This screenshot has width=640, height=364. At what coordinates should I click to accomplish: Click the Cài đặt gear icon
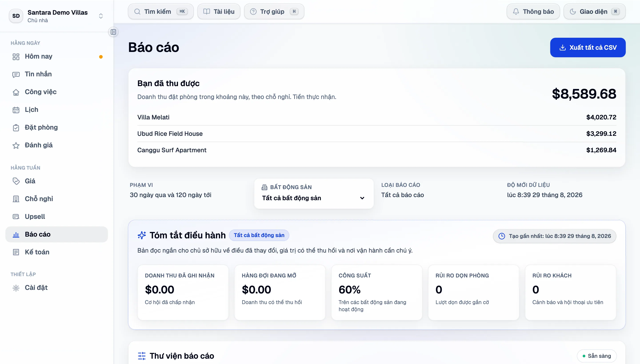tap(16, 288)
